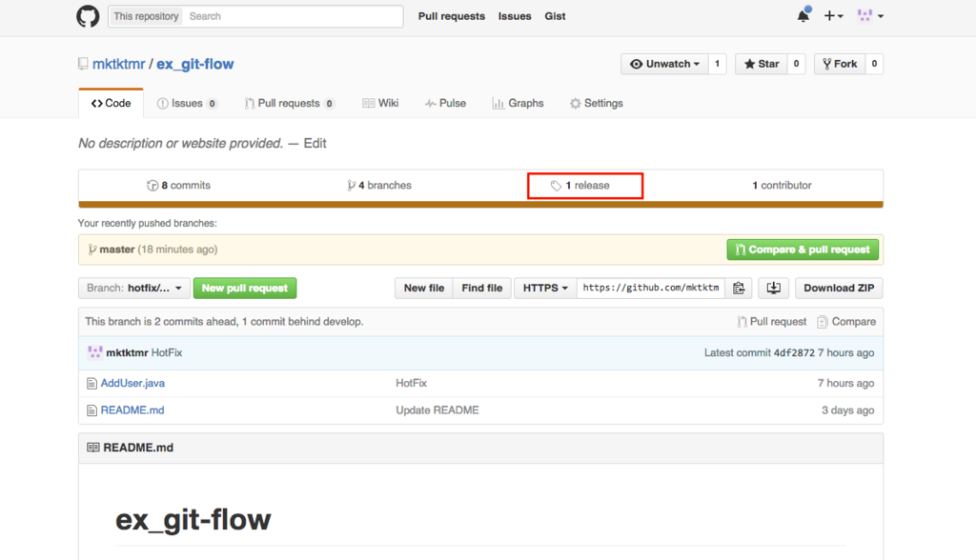This screenshot has width=976, height=560.
Task: Click the book icon in README.md header
Action: point(92,448)
